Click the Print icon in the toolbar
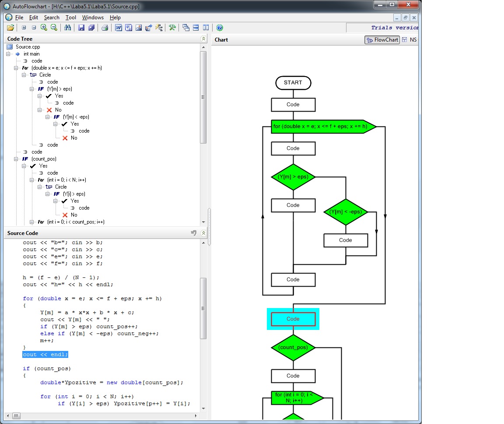The width and height of the screenshot is (504, 424). coord(105,28)
